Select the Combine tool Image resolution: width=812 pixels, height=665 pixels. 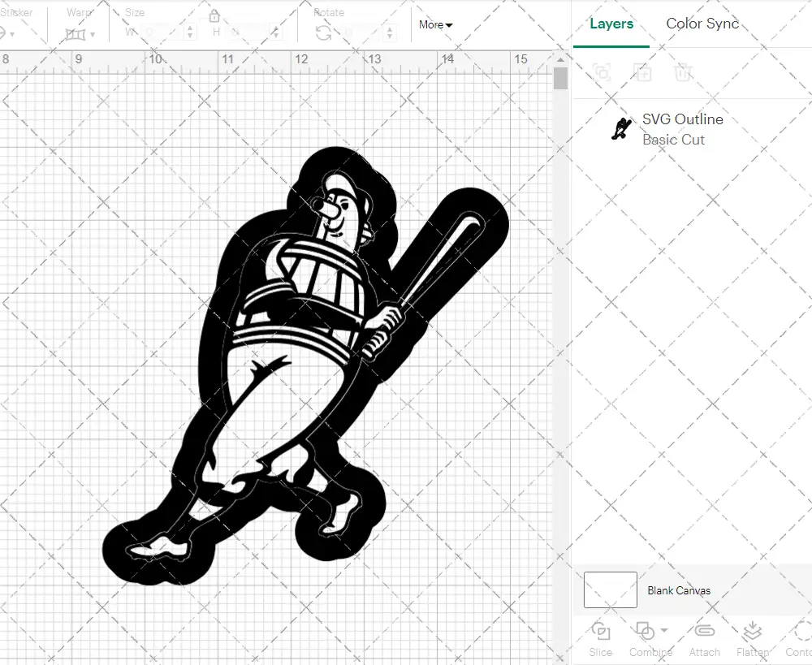tap(646, 637)
